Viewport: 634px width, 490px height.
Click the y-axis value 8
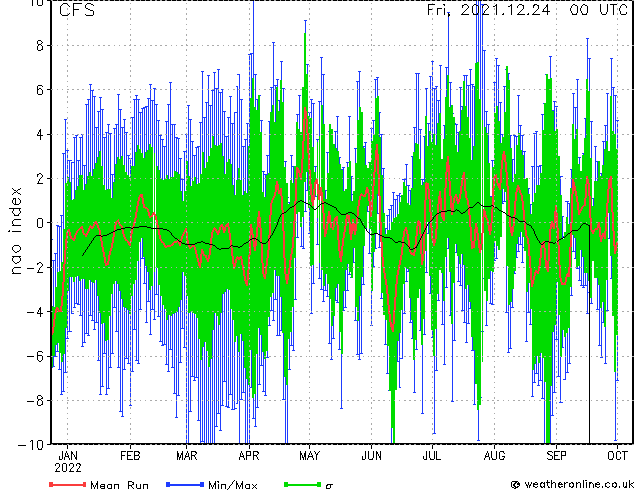click(x=40, y=46)
